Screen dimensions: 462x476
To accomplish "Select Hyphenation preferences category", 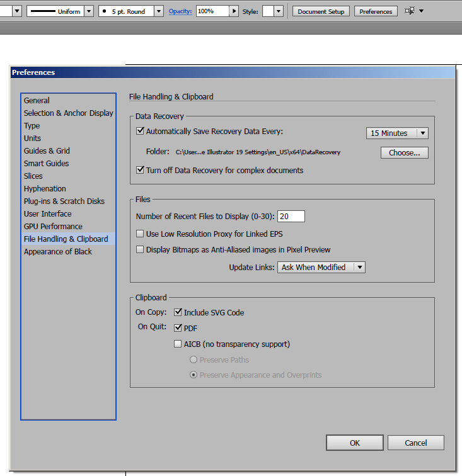I will point(68,188).
